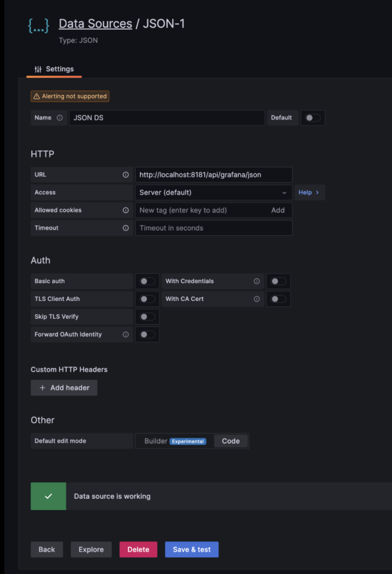Open the Settings tab

tap(54, 69)
